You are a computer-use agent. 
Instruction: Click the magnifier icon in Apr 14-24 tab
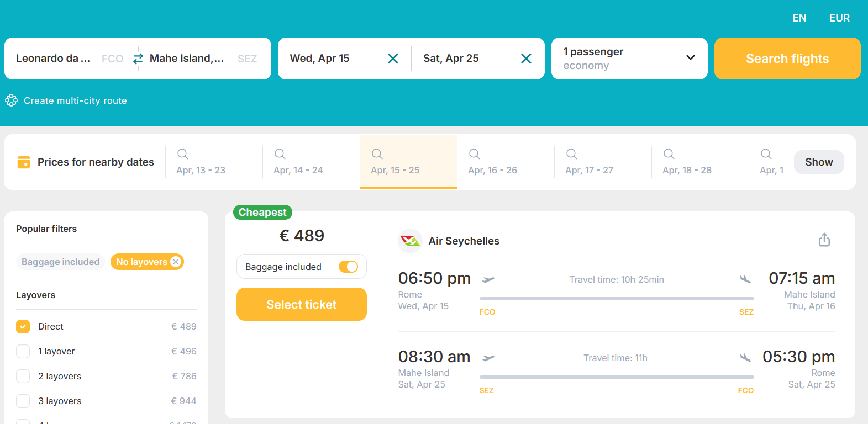pos(280,154)
